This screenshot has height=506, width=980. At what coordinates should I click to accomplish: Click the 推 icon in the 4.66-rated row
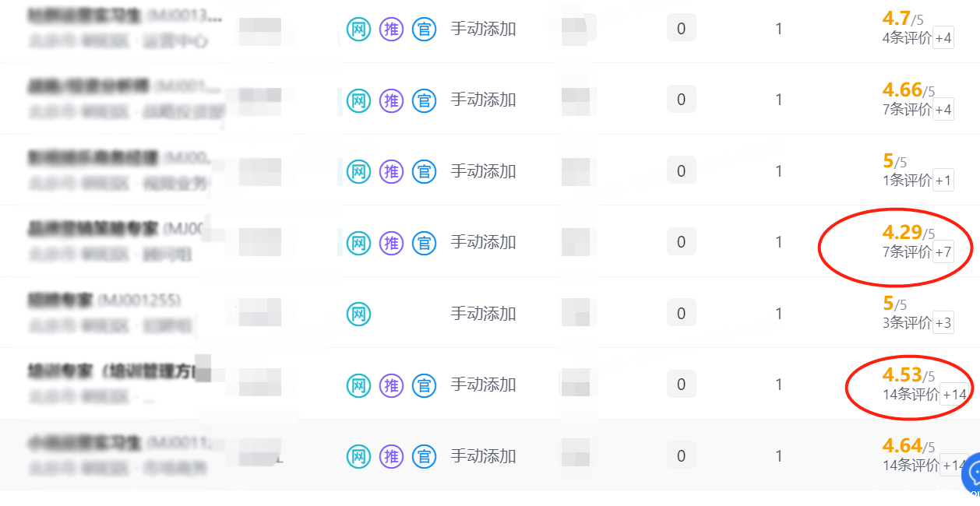[391, 100]
